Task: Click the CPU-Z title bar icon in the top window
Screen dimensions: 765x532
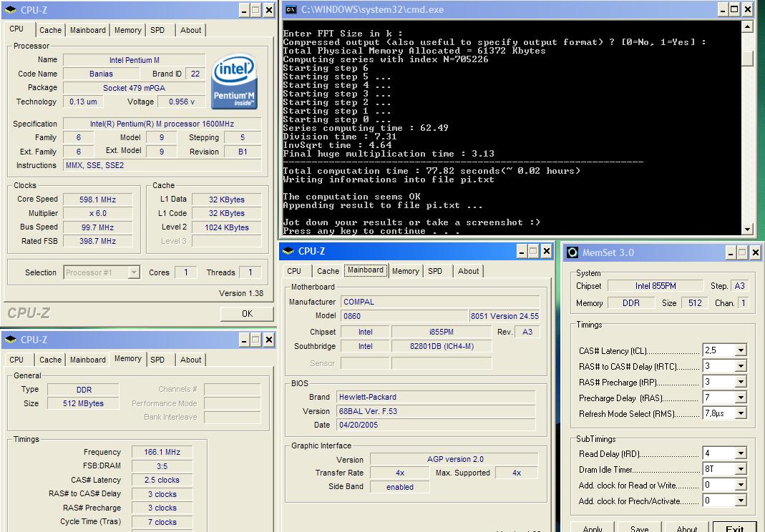Action: click(10, 10)
